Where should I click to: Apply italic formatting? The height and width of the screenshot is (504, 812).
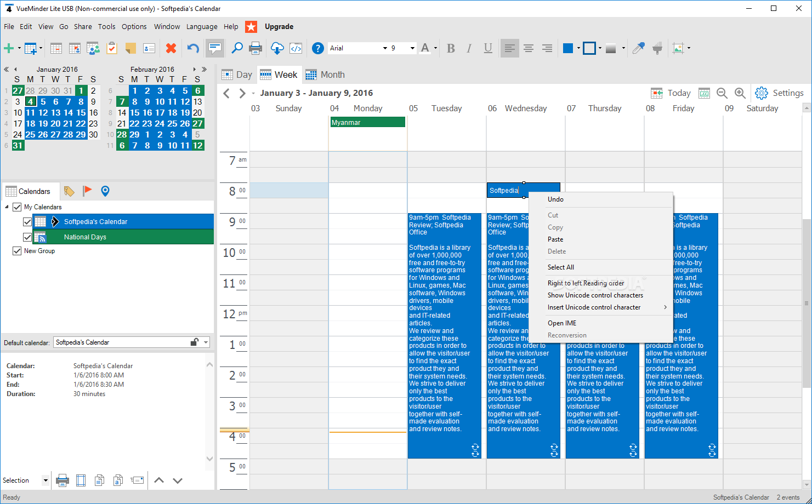coord(469,48)
